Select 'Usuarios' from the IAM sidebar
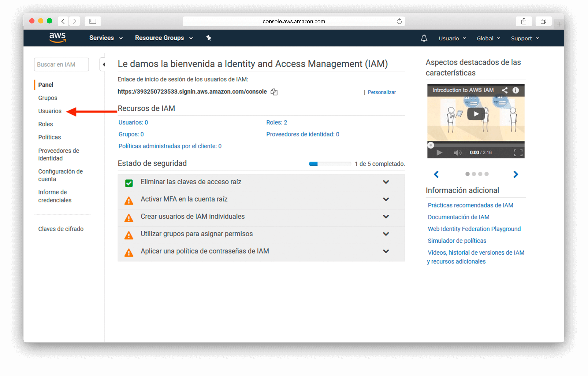The width and height of the screenshot is (588, 376). [x=49, y=111]
